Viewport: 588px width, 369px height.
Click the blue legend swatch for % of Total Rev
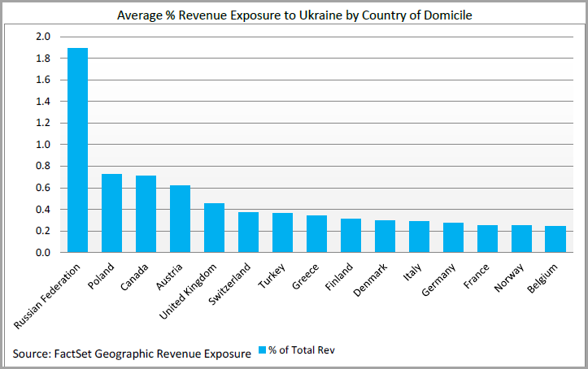(262, 349)
